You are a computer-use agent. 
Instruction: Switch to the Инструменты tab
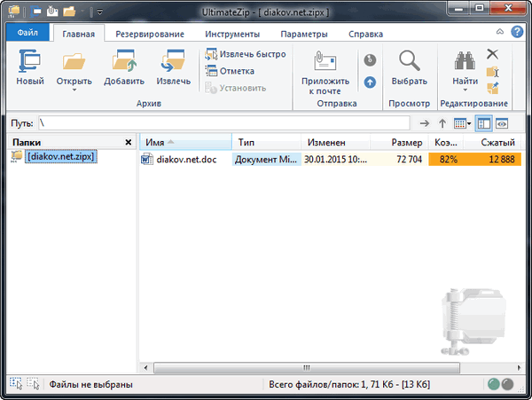[x=232, y=34]
